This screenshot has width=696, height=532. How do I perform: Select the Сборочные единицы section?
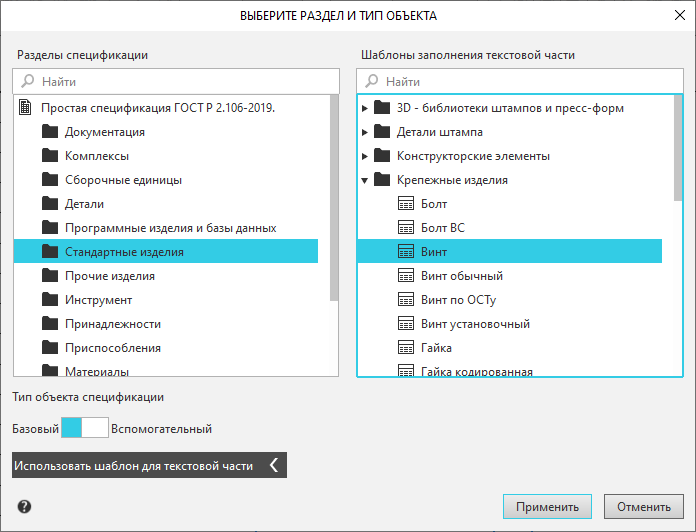point(123,180)
